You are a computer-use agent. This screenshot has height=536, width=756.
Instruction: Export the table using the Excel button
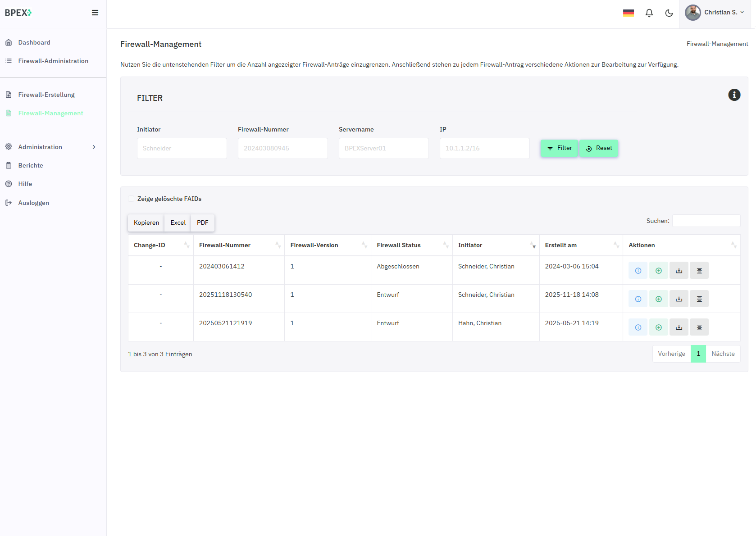pyautogui.click(x=178, y=223)
